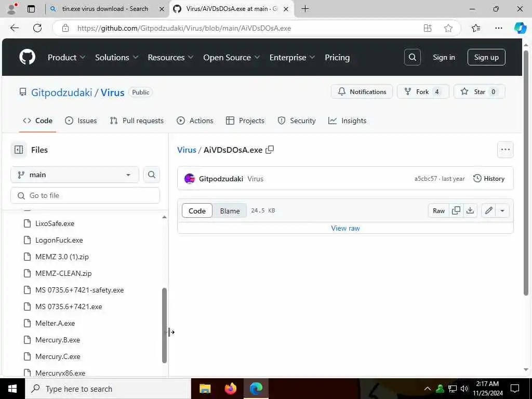Click the file tree scrollbar thumb
Image resolution: width=532 pixels, height=399 pixels.
tap(164, 325)
